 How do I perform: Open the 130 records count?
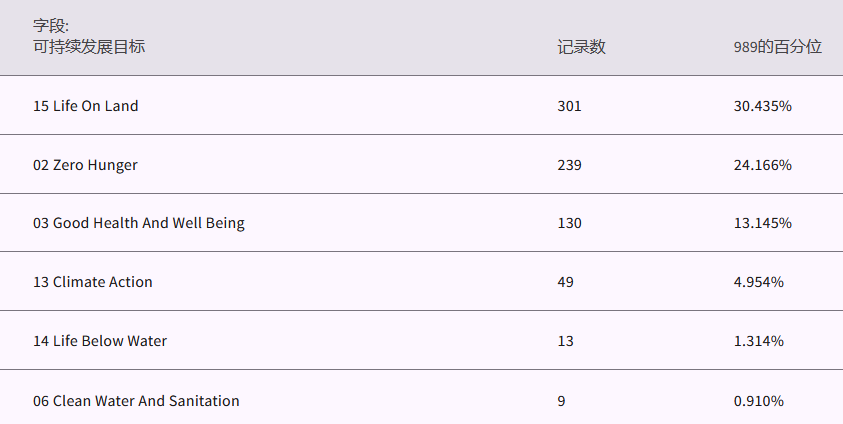pos(569,223)
